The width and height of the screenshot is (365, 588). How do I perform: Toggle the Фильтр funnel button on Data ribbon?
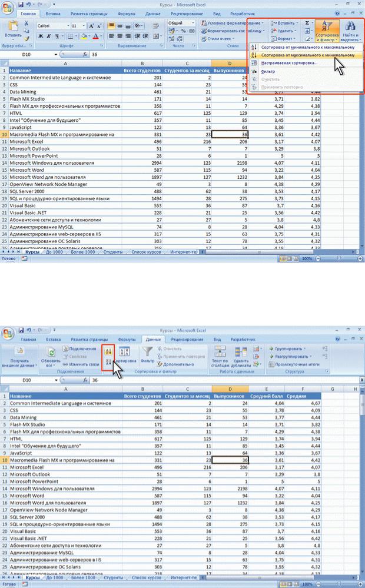[x=147, y=355]
